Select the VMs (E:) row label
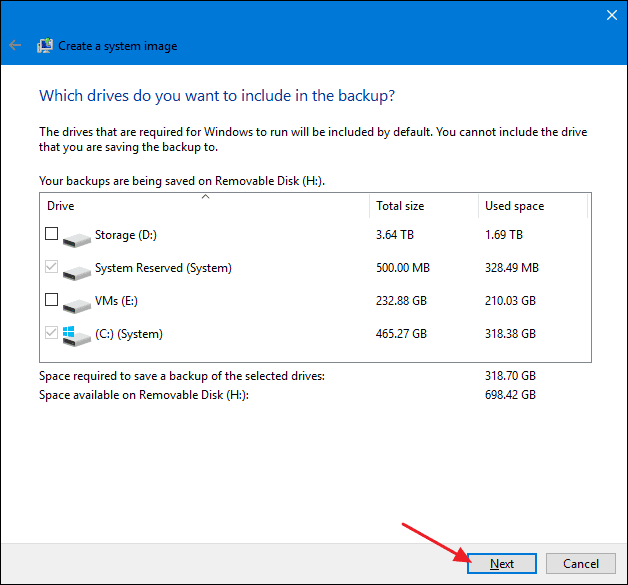628x585 pixels. coord(116,301)
